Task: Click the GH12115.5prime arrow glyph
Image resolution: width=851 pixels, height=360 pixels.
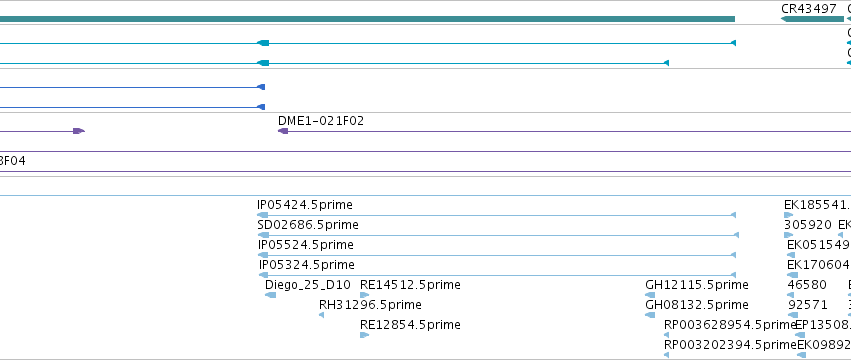Action: pyautogui.click(x=650, y=295)
